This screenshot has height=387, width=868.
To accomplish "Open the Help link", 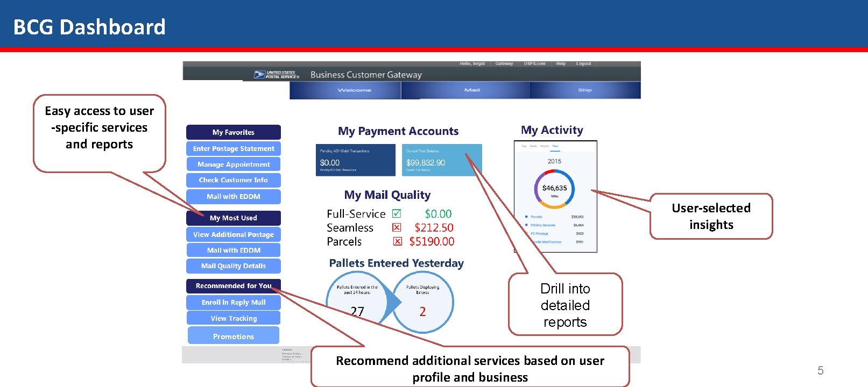I will [x=561, y=63].
